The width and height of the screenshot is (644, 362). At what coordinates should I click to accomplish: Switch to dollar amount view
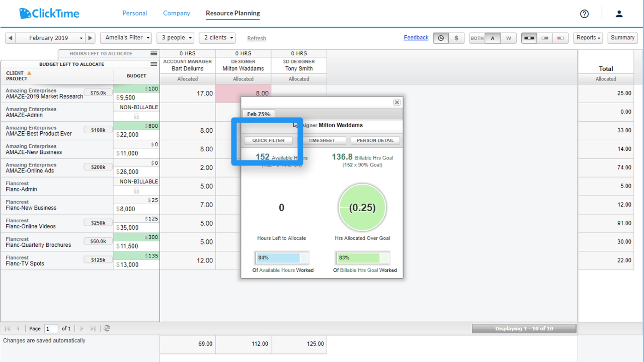tap(456, 38)
